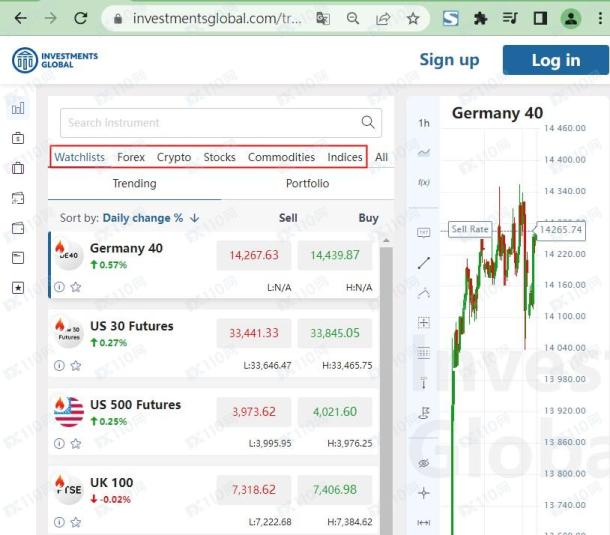Open the f(x) indicators tool

424,182
